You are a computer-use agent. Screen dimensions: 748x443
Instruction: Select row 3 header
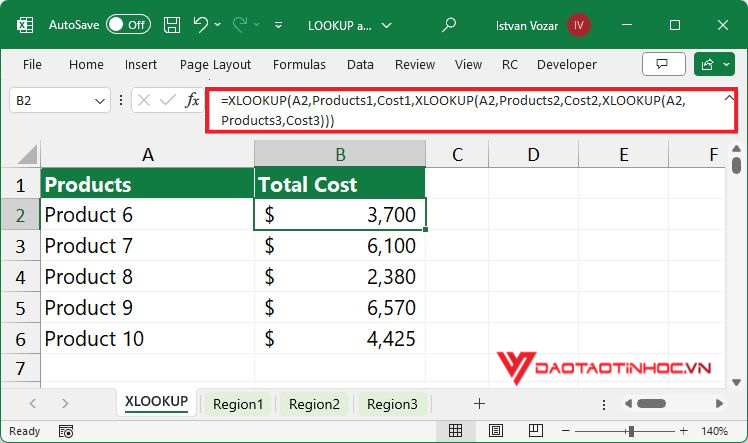[x=20, y=246]
